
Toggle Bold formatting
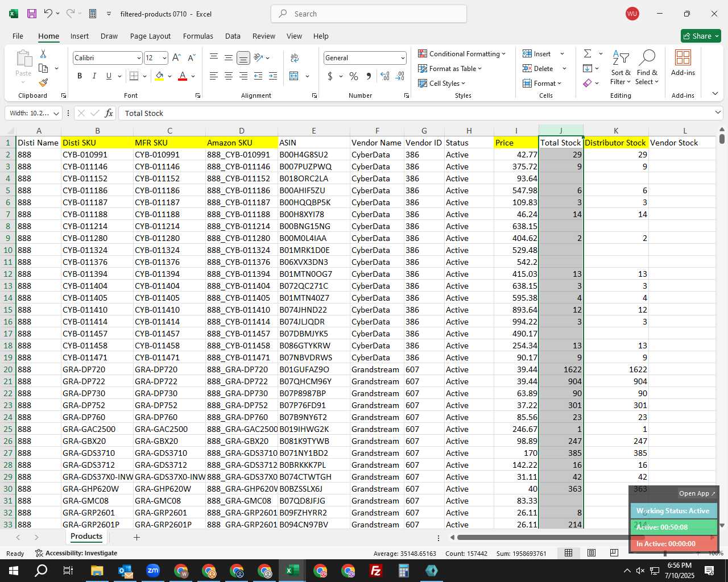click(x=80, y=76)
